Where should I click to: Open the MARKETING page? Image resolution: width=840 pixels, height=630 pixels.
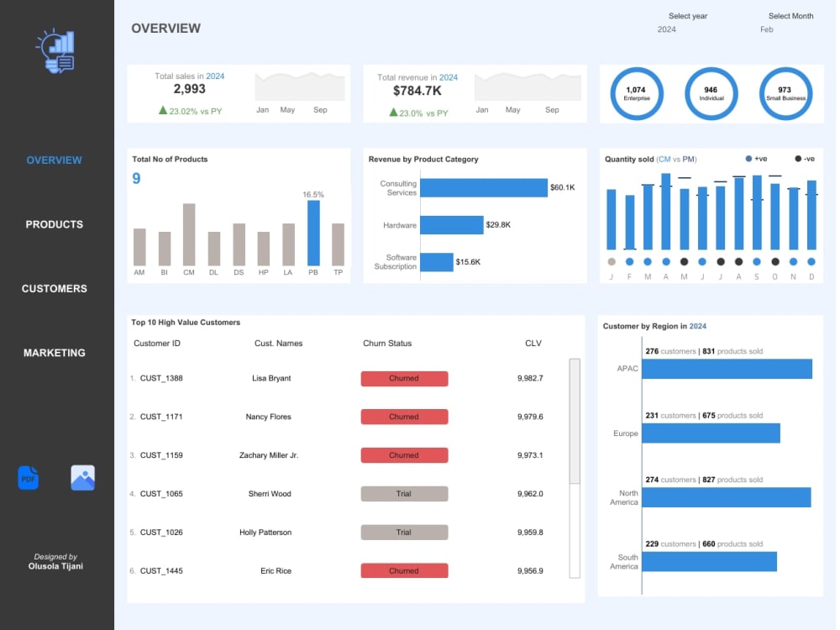[x=54, y=353]
